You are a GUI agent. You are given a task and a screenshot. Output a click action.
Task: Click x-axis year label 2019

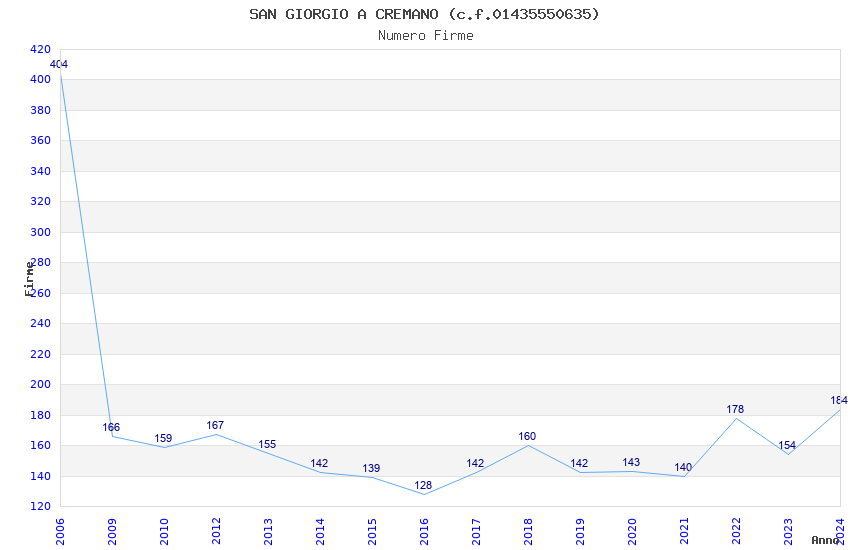tap(580, 532)
